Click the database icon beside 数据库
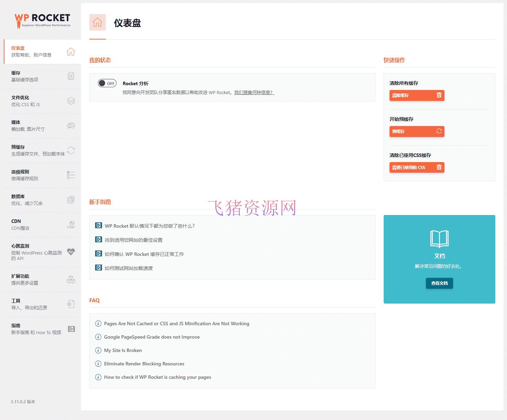The image size is (507, 420). click(x=71, y=200)
